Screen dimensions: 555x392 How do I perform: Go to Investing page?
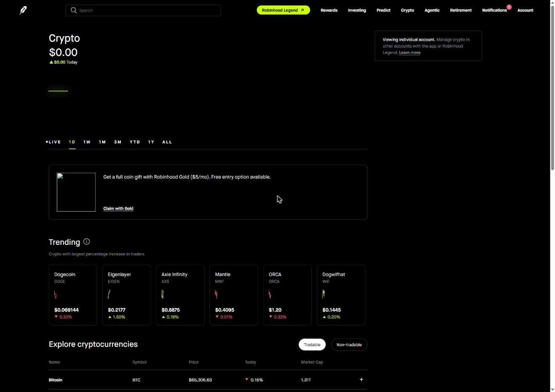[x=357, y=10]
